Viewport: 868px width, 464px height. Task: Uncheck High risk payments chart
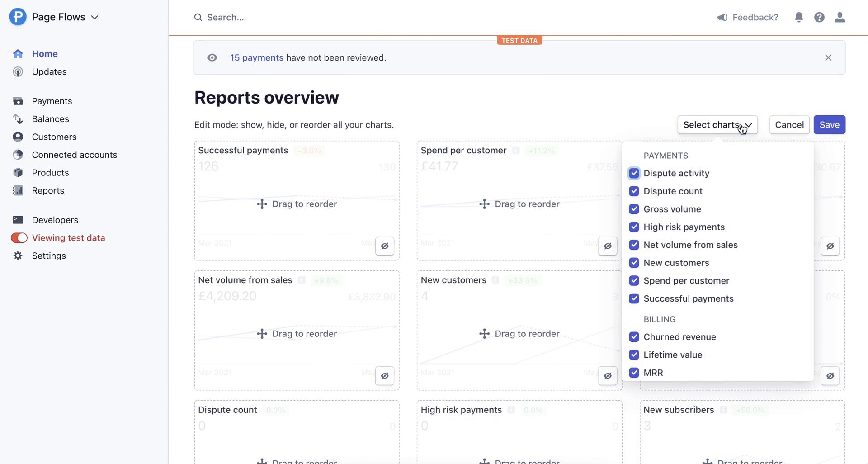[634, 227]
